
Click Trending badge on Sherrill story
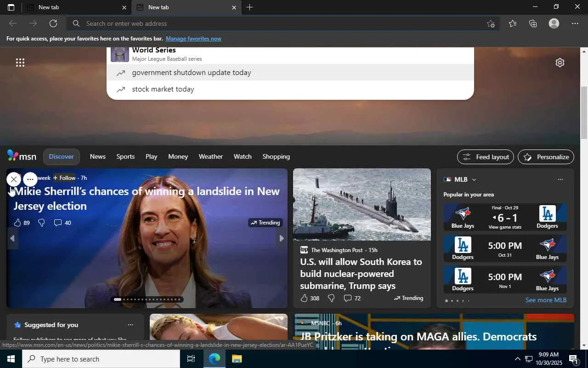pos(265,223)
